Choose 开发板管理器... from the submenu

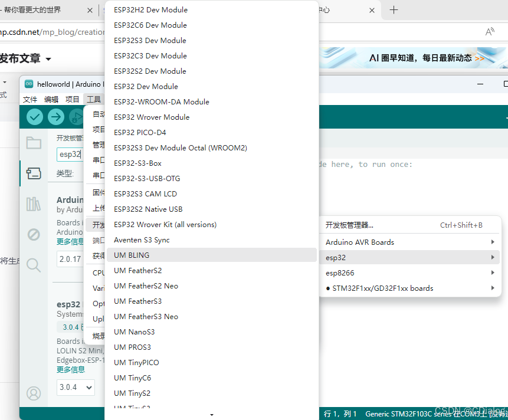coord(409,225)
